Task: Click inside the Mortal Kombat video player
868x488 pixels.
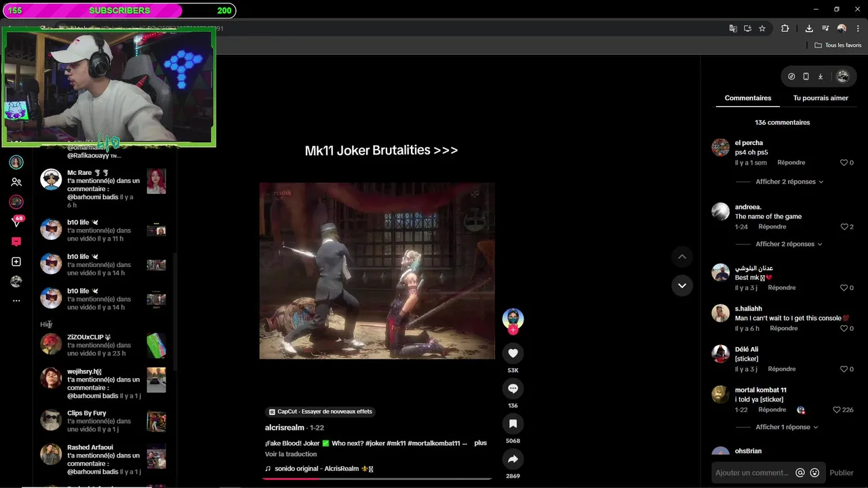Action: pyautogui.click(x=377, y=270)
